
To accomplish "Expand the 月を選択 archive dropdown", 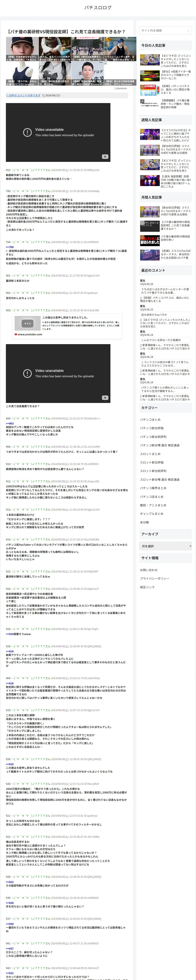I will [x=166, y=546].
